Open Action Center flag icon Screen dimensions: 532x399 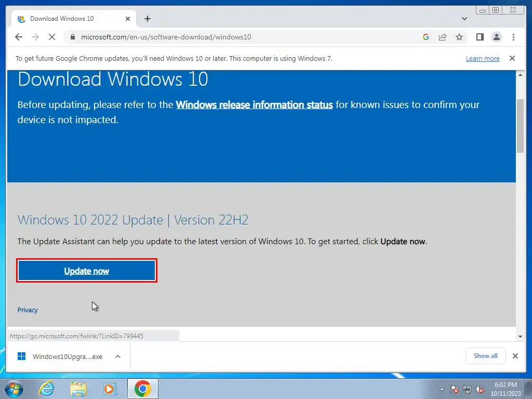455,389
